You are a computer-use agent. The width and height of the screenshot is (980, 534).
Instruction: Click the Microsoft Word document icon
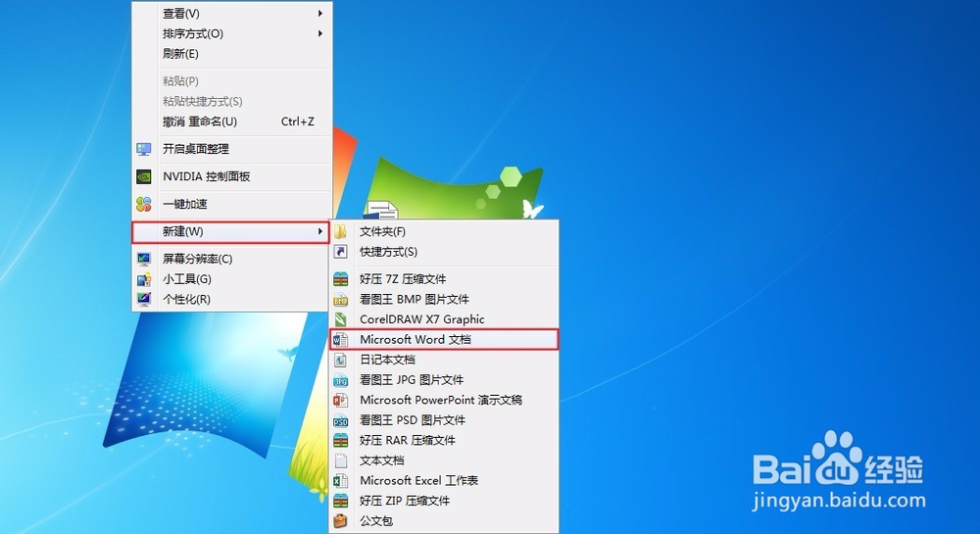pyautogui.click(x=340, y=340)
